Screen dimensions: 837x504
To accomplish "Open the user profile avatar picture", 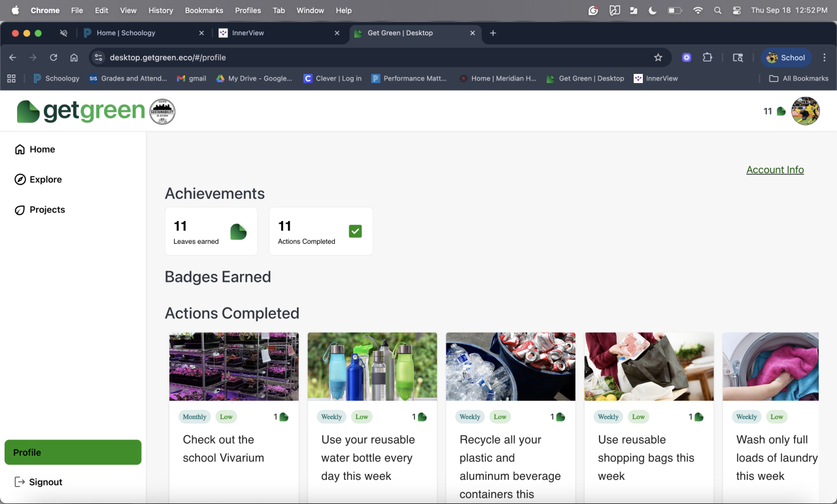I will click(x=805, y=111).
